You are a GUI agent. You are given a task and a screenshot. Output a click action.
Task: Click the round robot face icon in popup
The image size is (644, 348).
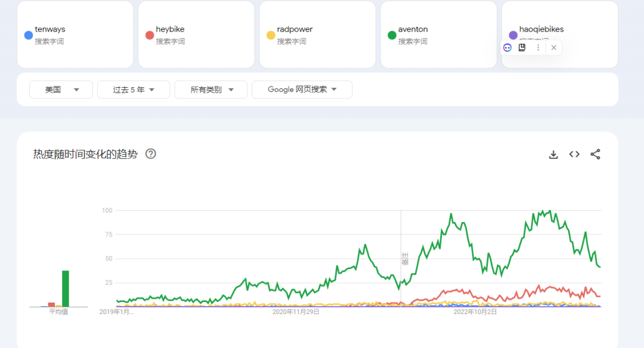[507, 48]
